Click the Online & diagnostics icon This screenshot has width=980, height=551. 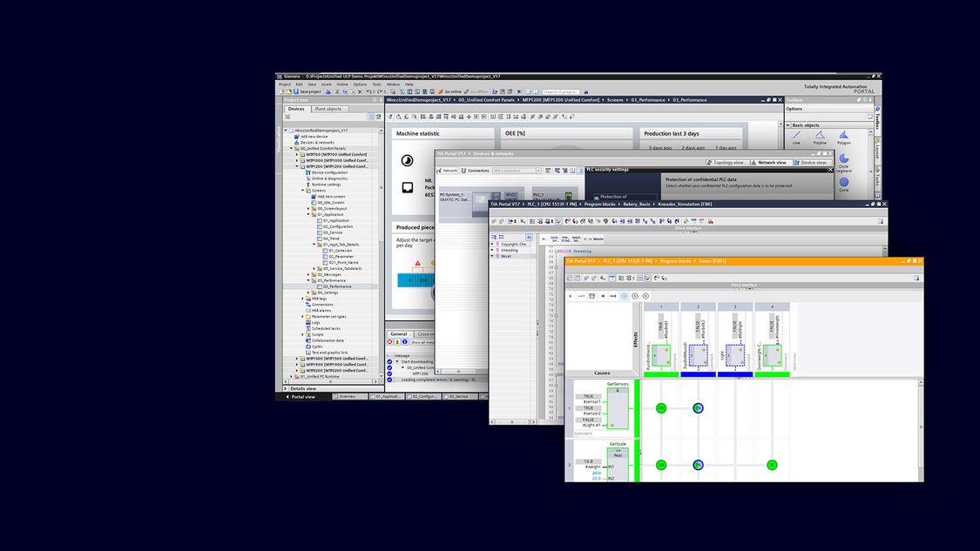pyautogui.click(x=308, y=178)
